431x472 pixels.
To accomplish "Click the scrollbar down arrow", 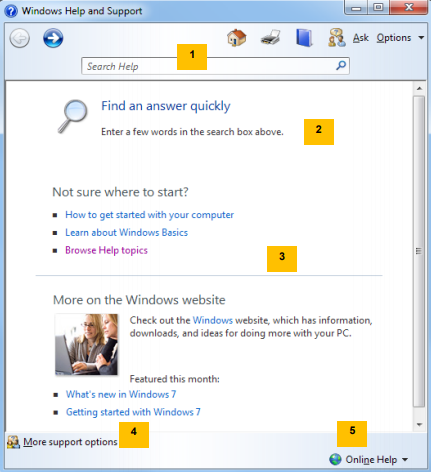I will [x=419, y=425].
